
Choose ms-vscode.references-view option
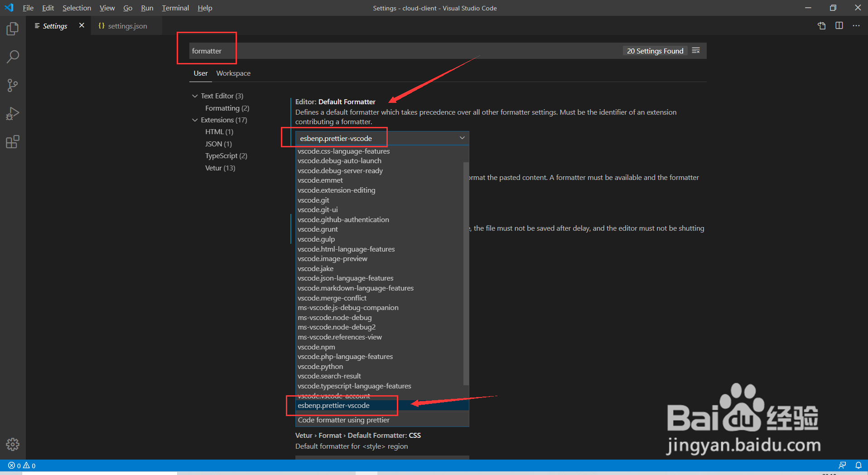point(380,337)
